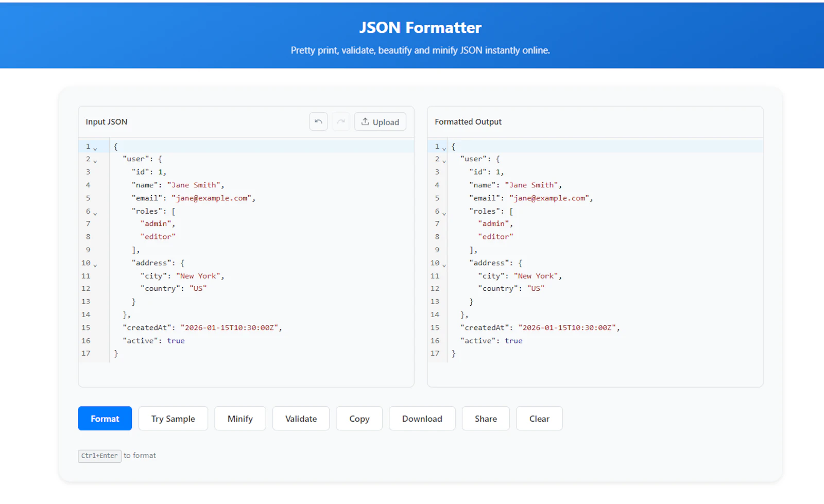Image resolution: width=824 pixels, height=504 pixels.
Task: Collapse "user" fold on input line 2
Action: pyautogui.click(x=95, y=161)
